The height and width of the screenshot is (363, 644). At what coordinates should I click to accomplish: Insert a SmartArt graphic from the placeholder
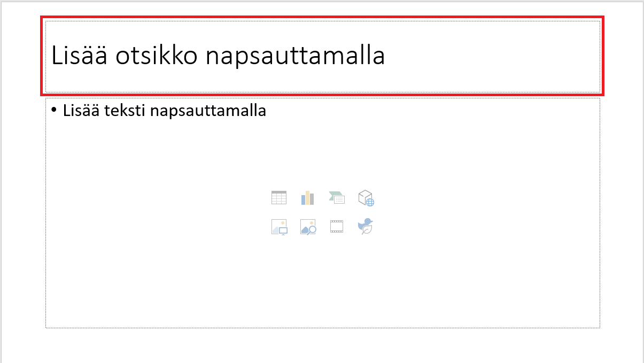click(x=337, y=198)
